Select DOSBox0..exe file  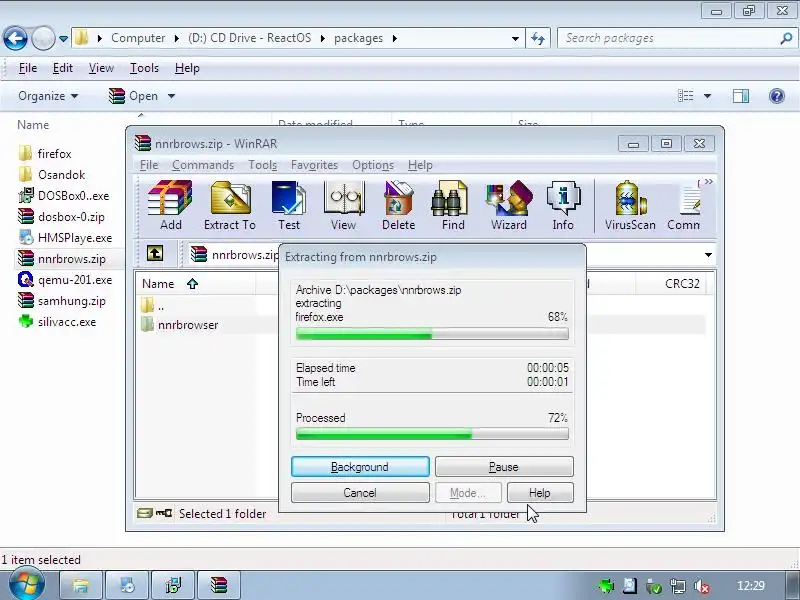coord(64,196)
